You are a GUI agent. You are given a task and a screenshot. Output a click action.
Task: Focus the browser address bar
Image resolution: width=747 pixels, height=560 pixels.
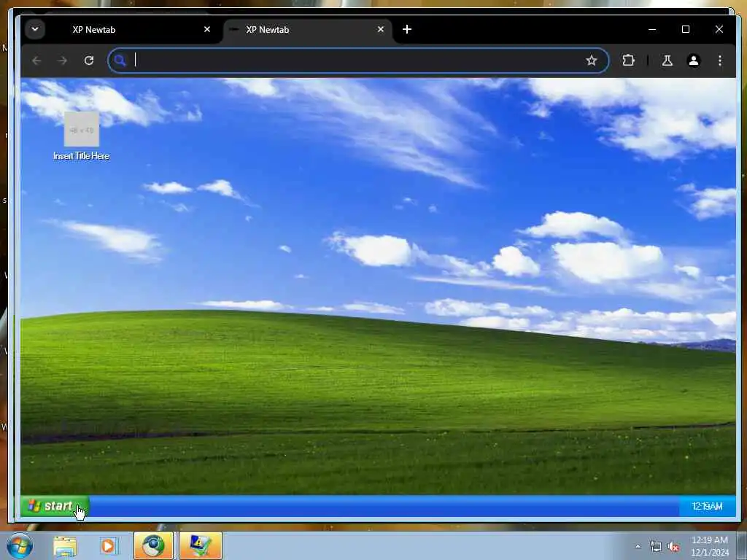click(358, 61)
